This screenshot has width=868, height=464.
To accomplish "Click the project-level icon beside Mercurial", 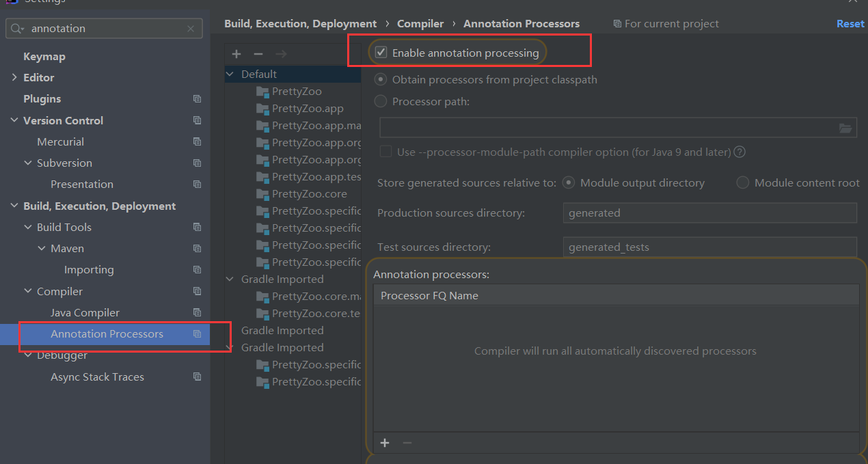I will click(197, 142).
